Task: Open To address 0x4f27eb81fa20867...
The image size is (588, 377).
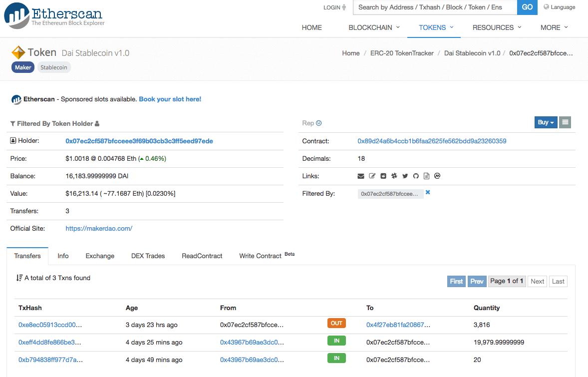Action: click(x=398, y=325)
